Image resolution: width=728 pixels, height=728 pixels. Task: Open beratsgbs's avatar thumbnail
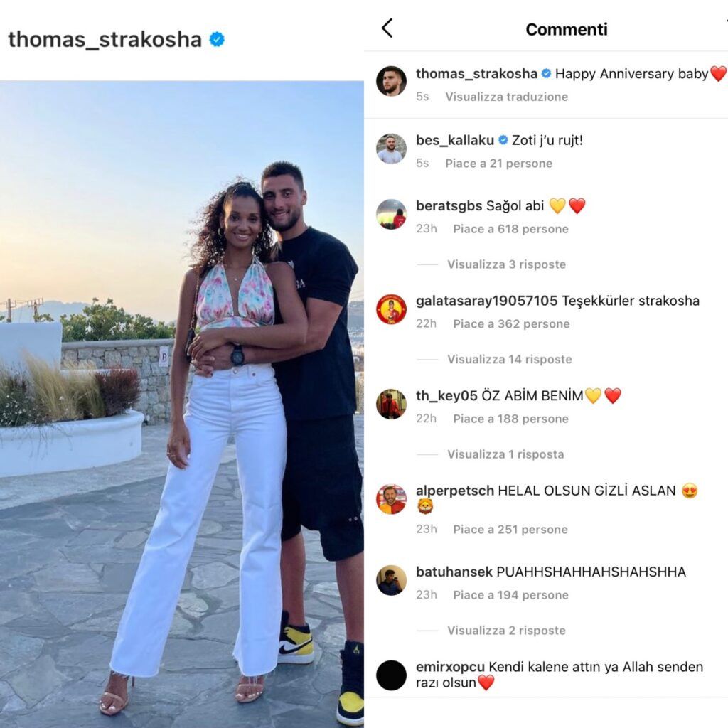tap(391, 214)
